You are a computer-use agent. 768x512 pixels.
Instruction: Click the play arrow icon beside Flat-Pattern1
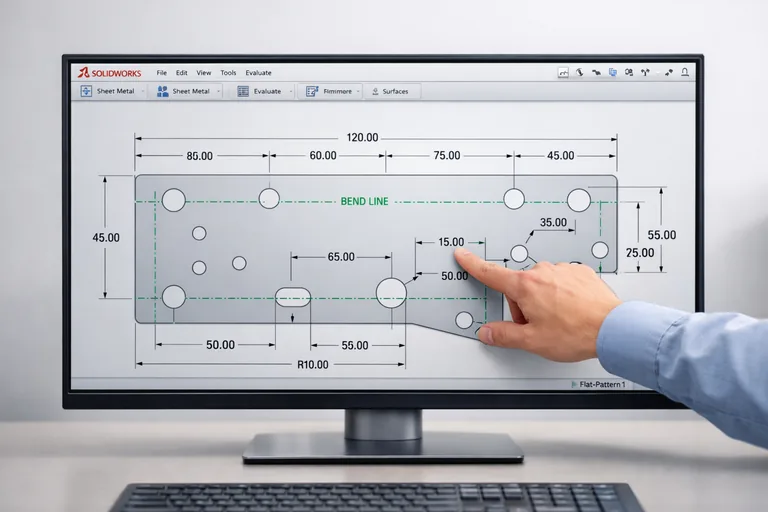[573, 384]
